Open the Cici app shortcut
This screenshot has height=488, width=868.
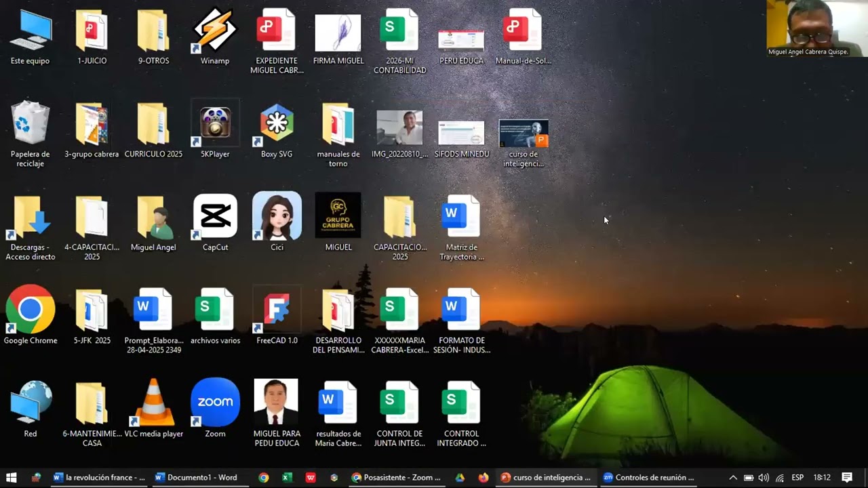(x=277, y=222)
